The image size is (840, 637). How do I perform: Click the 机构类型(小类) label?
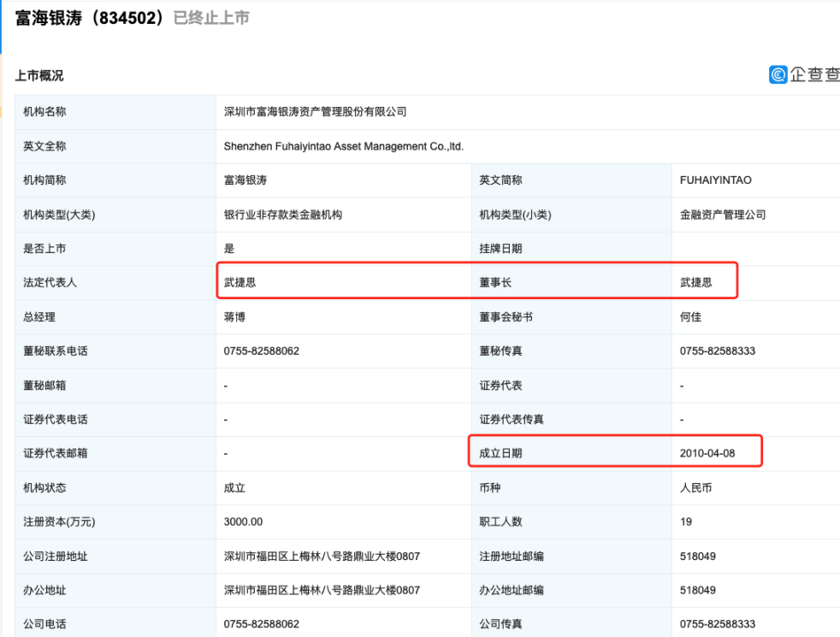click(x=515, y=215)
